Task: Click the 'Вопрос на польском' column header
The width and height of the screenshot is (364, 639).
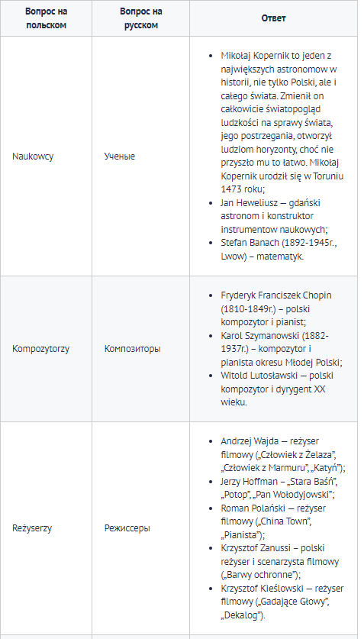Action: pos(46,18)
